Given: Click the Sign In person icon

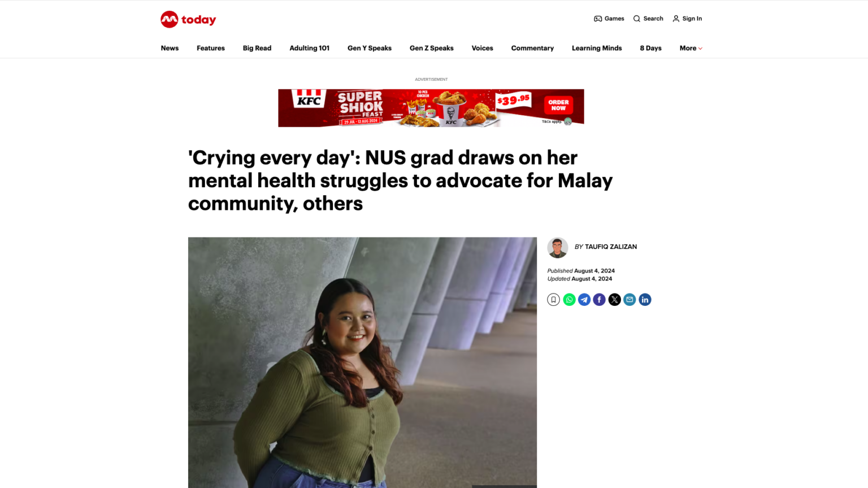Looking at the screenshot, I should [676, 18].
